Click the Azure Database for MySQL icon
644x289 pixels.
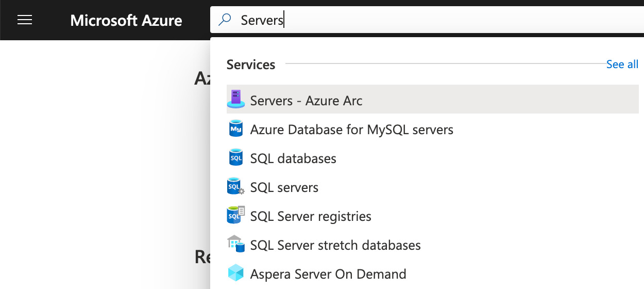pos(236,128)
